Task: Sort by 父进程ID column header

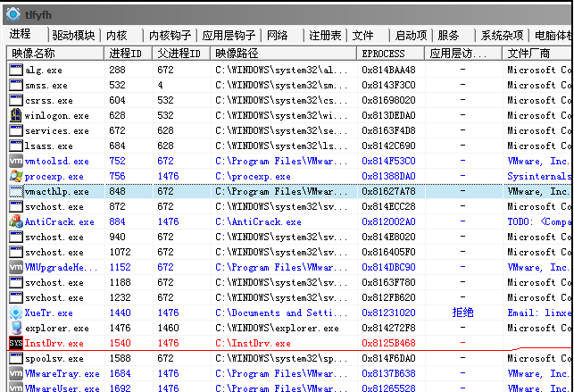Action: point(181,54)
